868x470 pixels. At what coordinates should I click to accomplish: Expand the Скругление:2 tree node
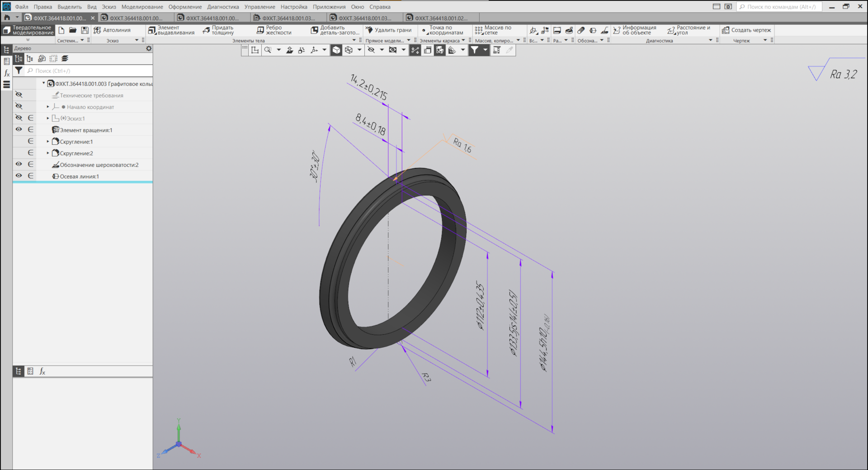48,153
